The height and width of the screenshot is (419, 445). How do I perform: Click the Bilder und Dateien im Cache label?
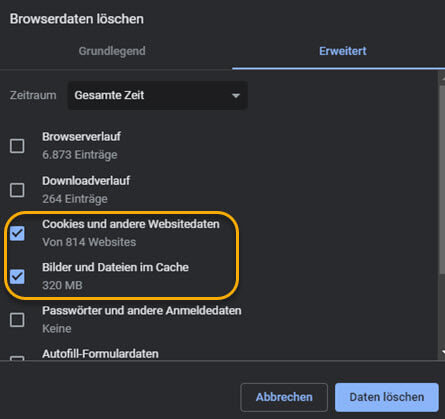(115, 267)
